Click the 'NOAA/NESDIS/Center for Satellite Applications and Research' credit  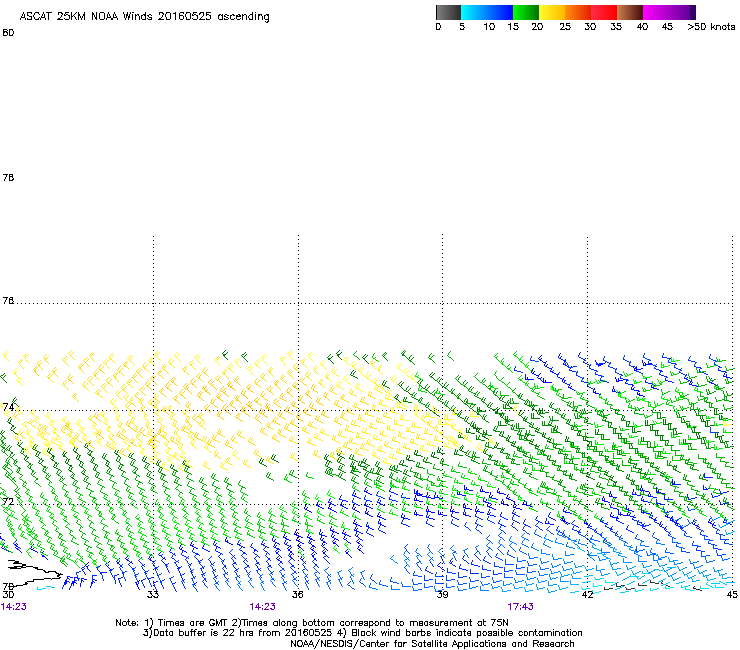pos(432,644)
